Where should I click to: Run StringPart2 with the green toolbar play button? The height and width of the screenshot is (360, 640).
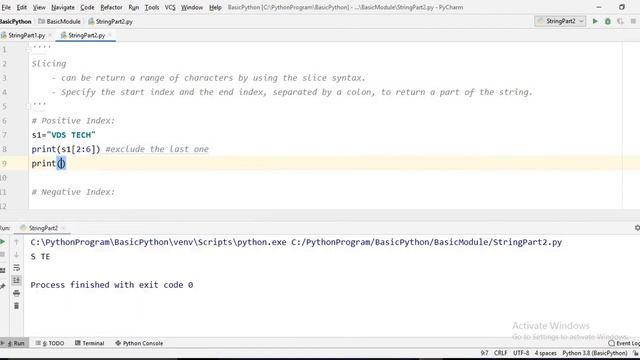point(595,21)
